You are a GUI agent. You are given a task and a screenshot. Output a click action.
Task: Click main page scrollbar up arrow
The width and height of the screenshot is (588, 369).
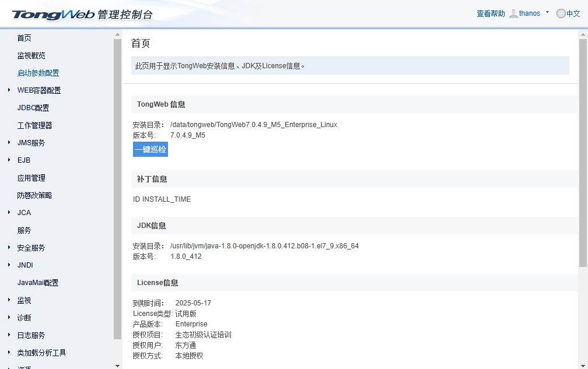coord(583,34)
